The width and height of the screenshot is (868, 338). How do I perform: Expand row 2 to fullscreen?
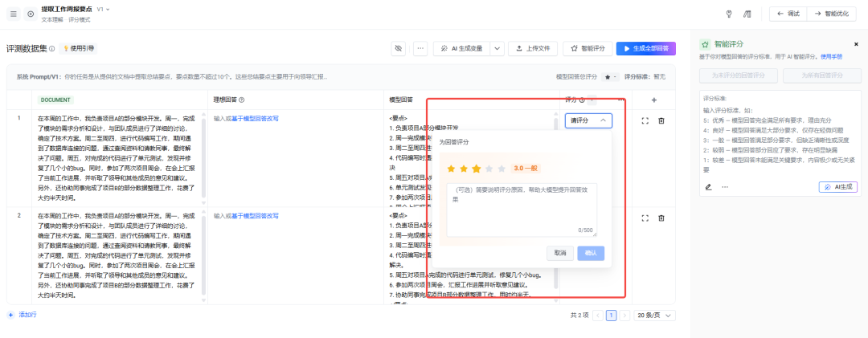point(645,218)
